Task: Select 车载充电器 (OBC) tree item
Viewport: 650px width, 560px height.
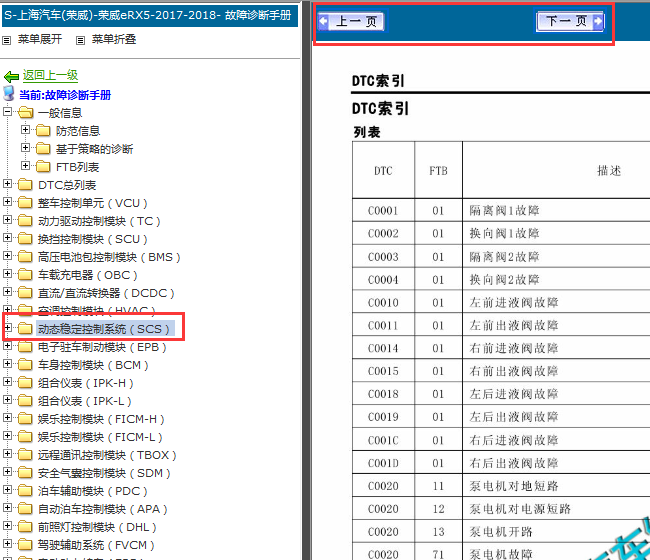Action: (87, 275)
